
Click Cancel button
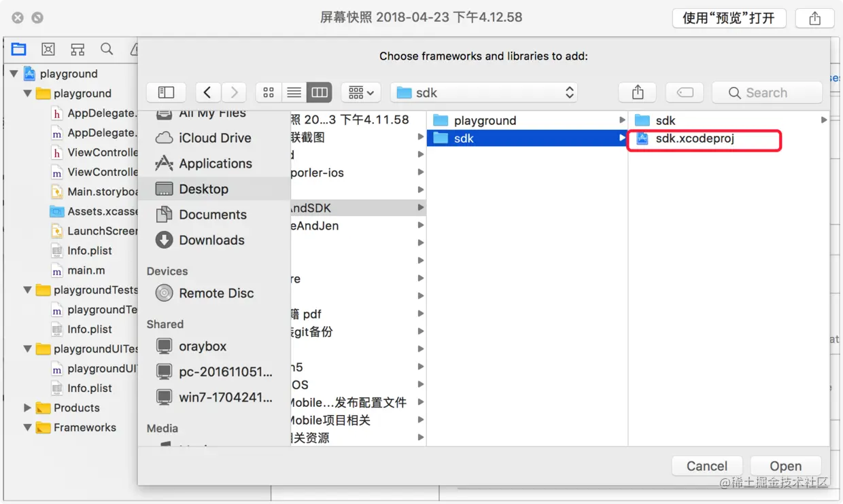707,466
